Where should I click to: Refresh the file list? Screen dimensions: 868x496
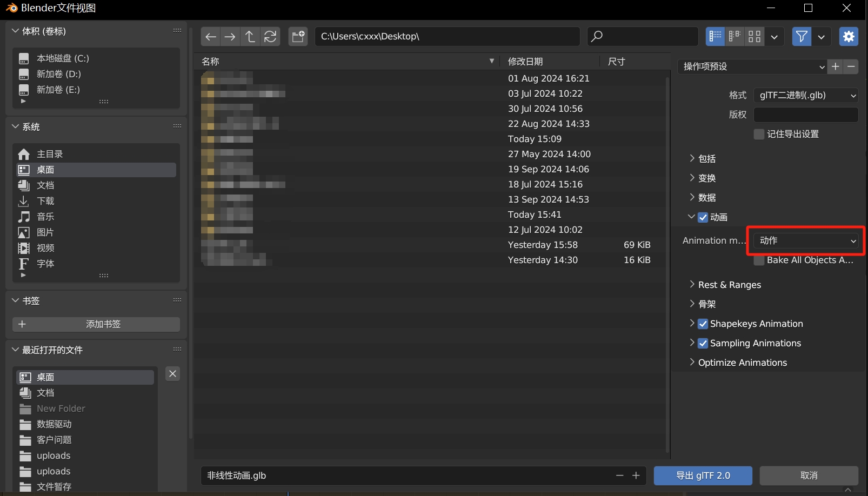[x=270, y=36]
